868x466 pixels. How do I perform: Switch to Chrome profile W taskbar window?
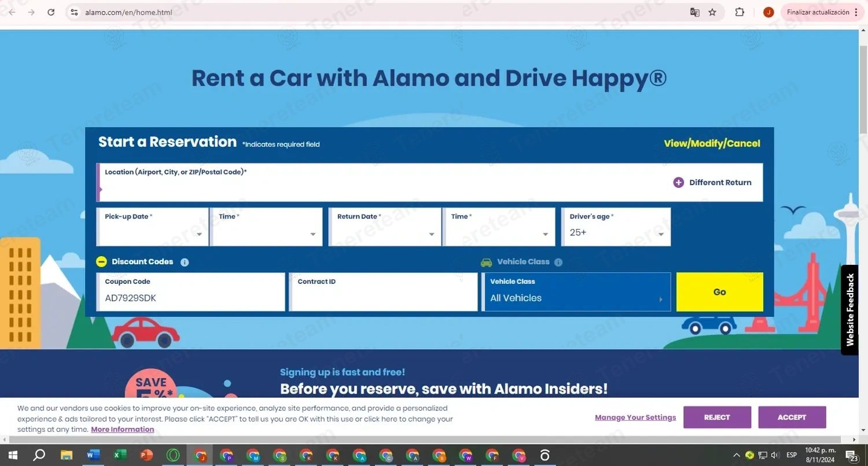tap(466, 455)
